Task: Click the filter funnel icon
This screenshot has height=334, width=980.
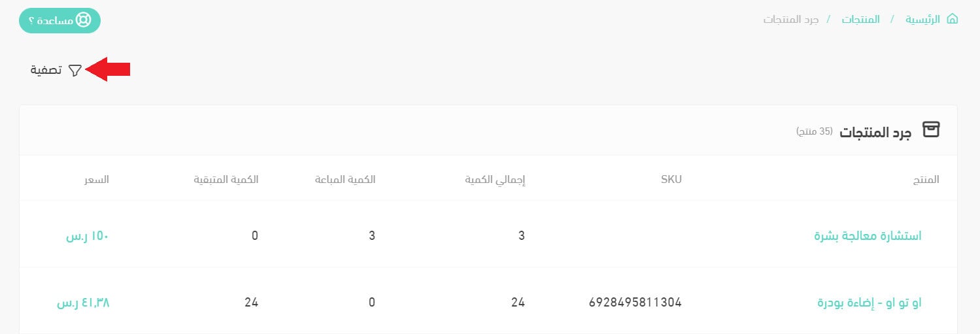Action: pos(75,70)
